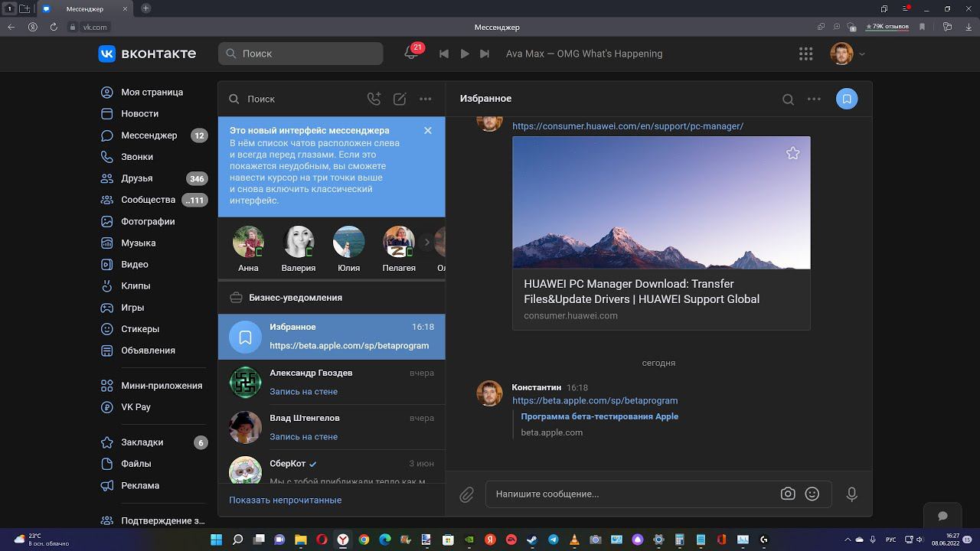
Task: Open Windows Start menu
Action: pos(216,540)
